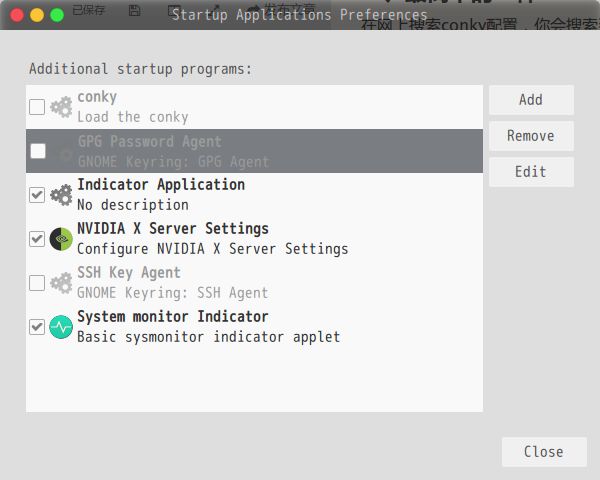
Task: Select 'Basic sysmonitor indicator applet' text
Action: coord(209,337)
